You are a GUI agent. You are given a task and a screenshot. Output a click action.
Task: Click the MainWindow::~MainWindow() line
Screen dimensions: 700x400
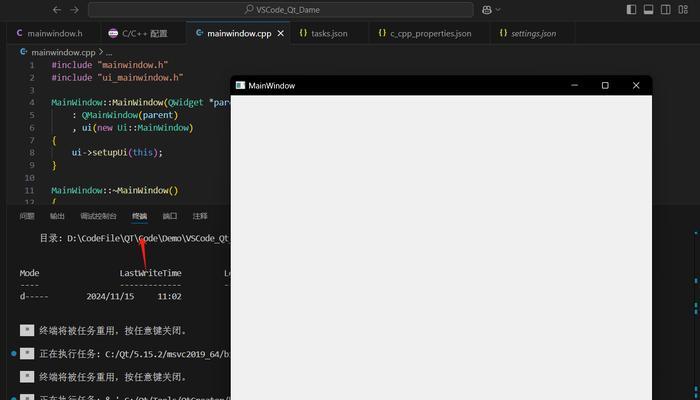(x=115, y=190)
